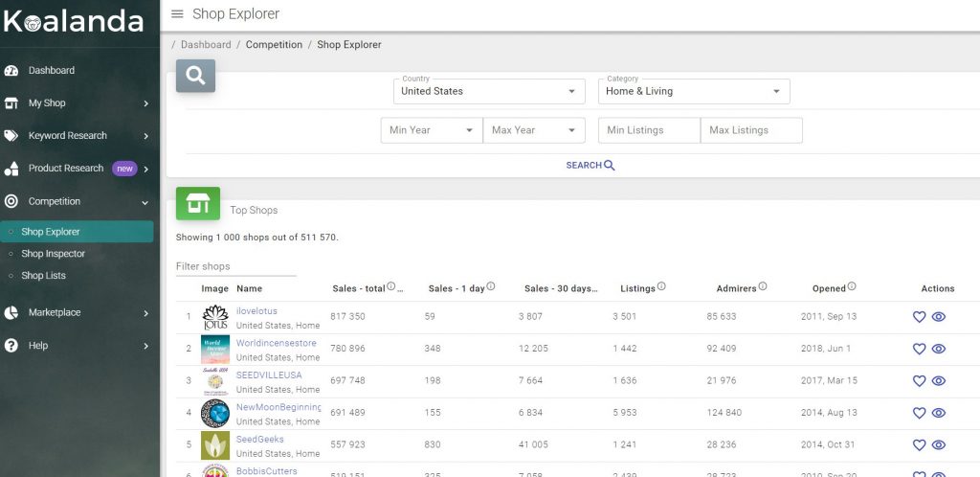Sort by Sales - 30 days column
This screenshot has width=980, height=477.
point(561,289)
